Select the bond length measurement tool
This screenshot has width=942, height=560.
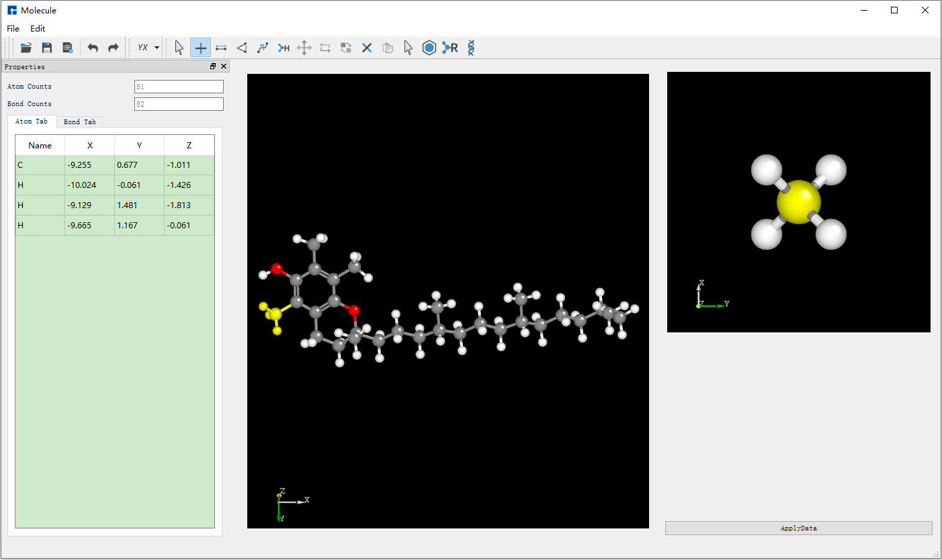221,48
